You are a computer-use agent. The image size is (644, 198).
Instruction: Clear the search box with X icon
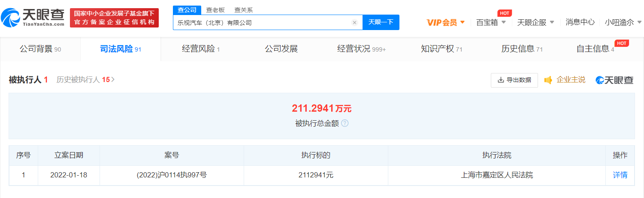pos(354,23)
